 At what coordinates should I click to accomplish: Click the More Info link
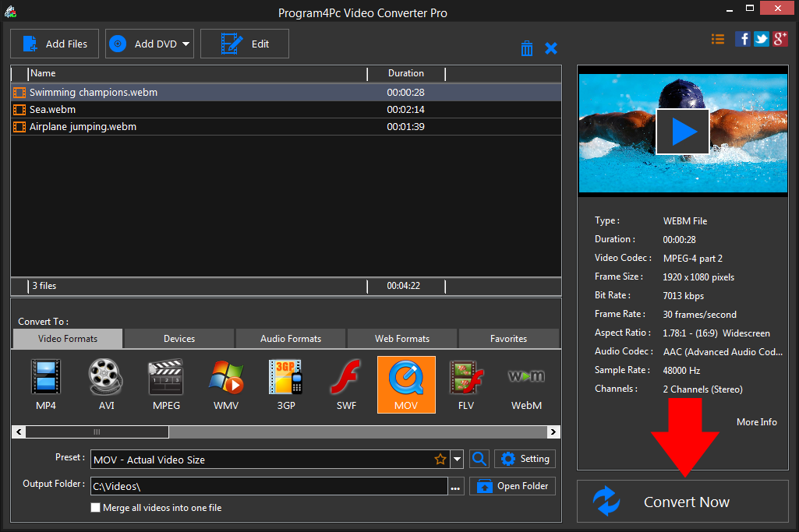[755, 421]
